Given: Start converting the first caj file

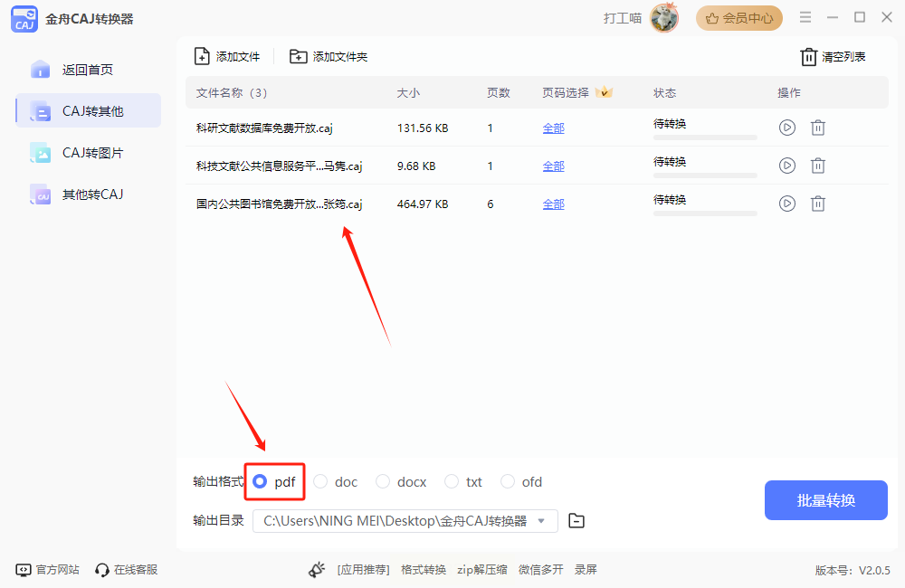Looking at the screenshot, I should click(x=786, y=128).
